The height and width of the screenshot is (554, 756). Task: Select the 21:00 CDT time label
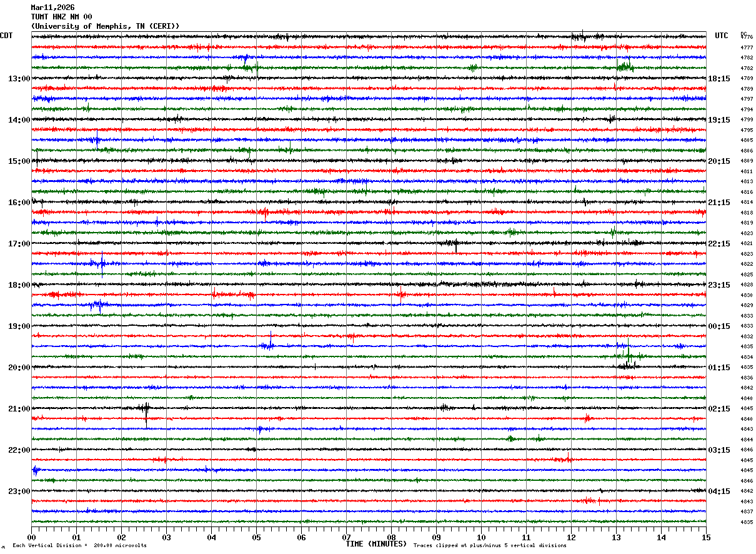[x=19, y=409]
